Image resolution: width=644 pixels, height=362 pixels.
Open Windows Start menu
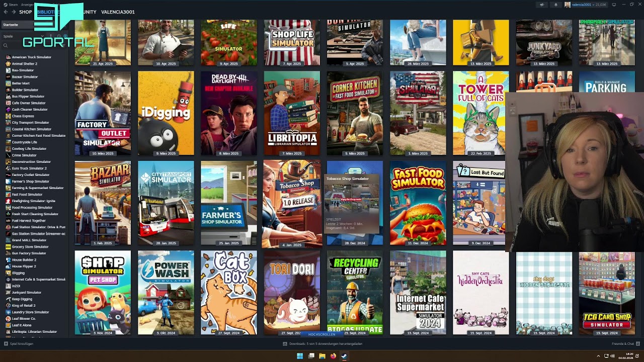(x=300, y=356)
